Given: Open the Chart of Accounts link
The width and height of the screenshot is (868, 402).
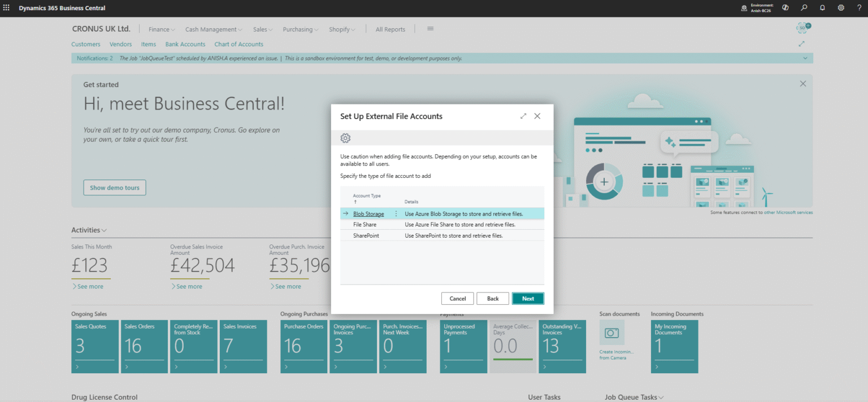Looking at the screenshot, I should 238,44.
